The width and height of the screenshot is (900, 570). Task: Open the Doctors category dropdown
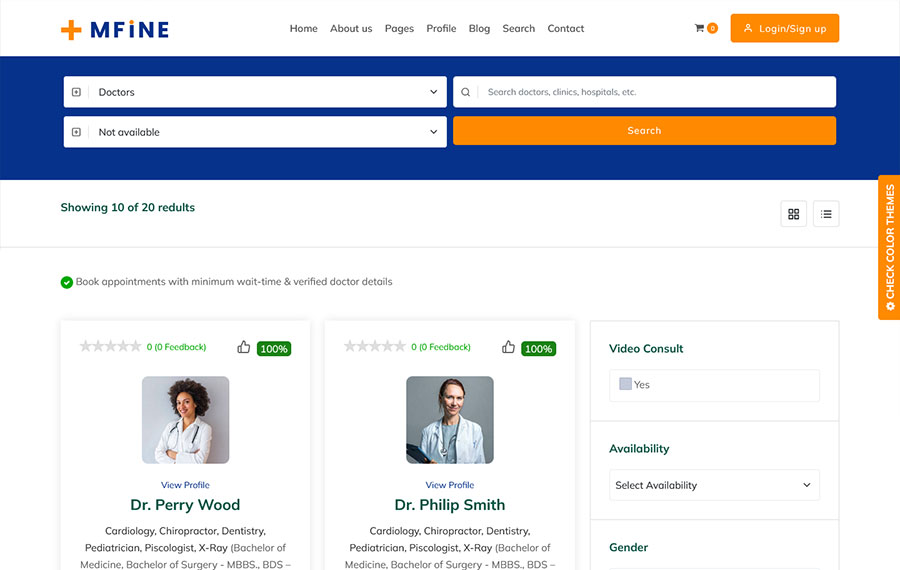(x=255, y=92)
